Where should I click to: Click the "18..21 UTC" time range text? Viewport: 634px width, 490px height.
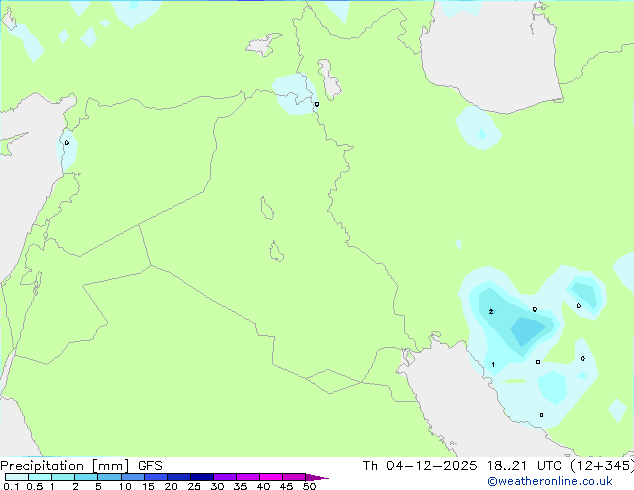point(524,466)
